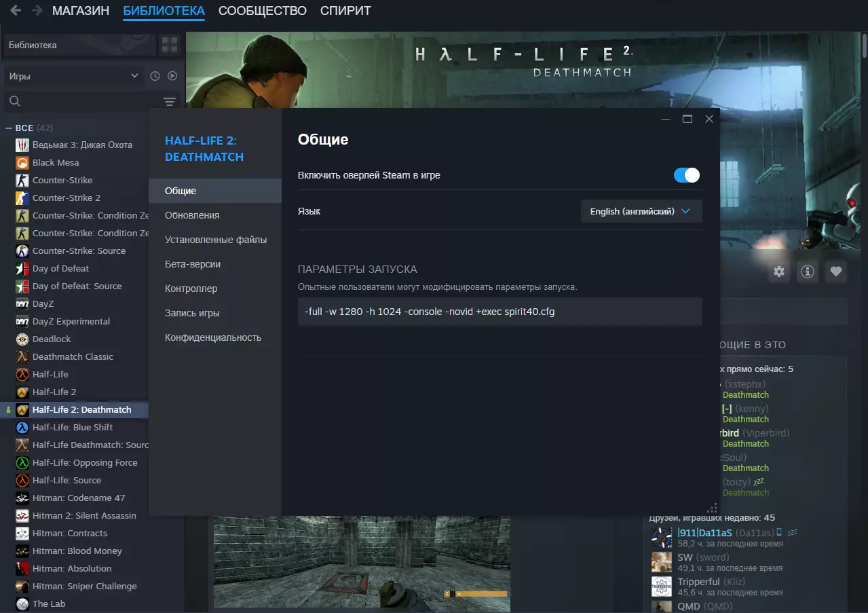Open Tripperful friend avatar
The height and width of the screenshot is (613, 868).
coord(662,587)
